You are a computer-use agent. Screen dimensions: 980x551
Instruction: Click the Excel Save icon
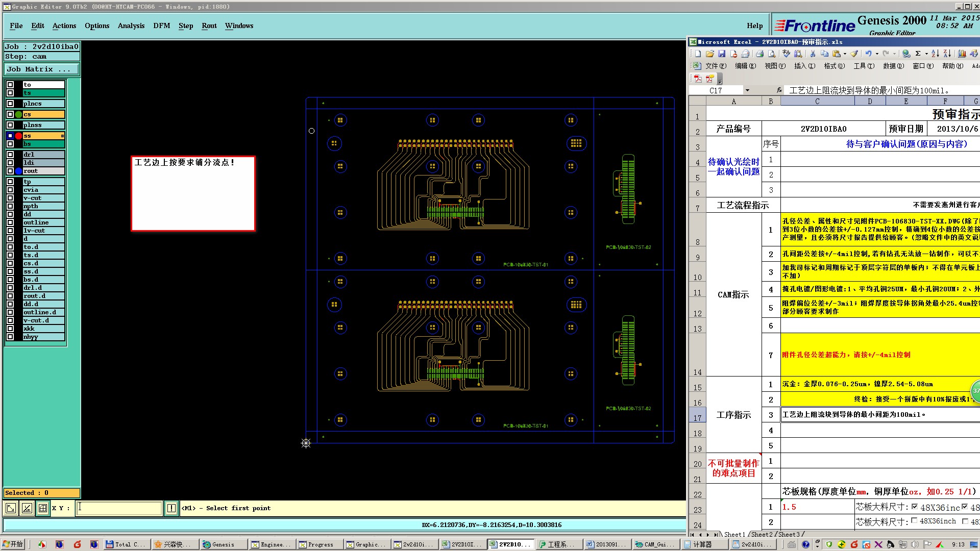coord(722,54)
